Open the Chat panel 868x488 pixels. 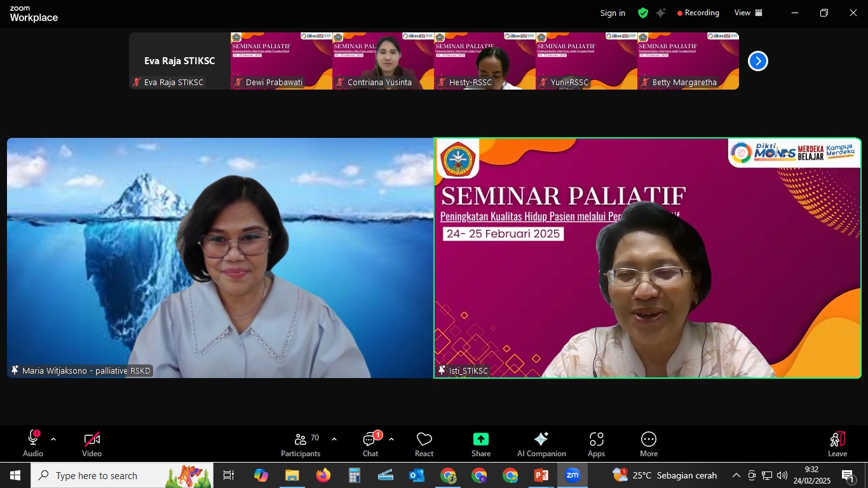pyautogui.click(x=370, y=444)
